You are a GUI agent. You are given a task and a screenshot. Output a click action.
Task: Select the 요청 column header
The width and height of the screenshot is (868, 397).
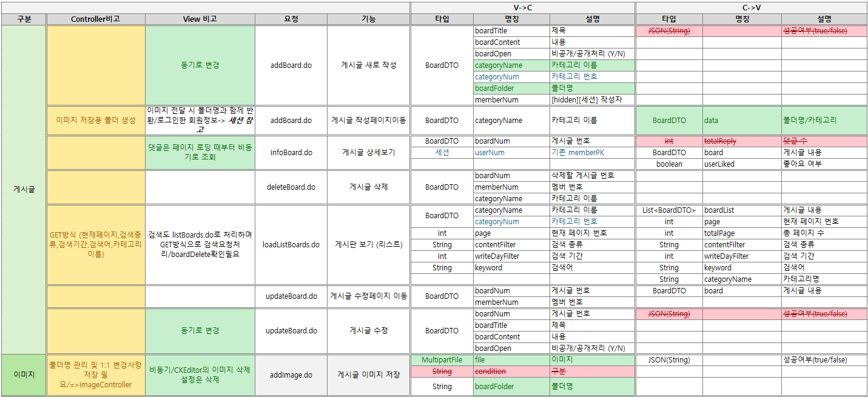pyautogui.click(x=291, y=19)
